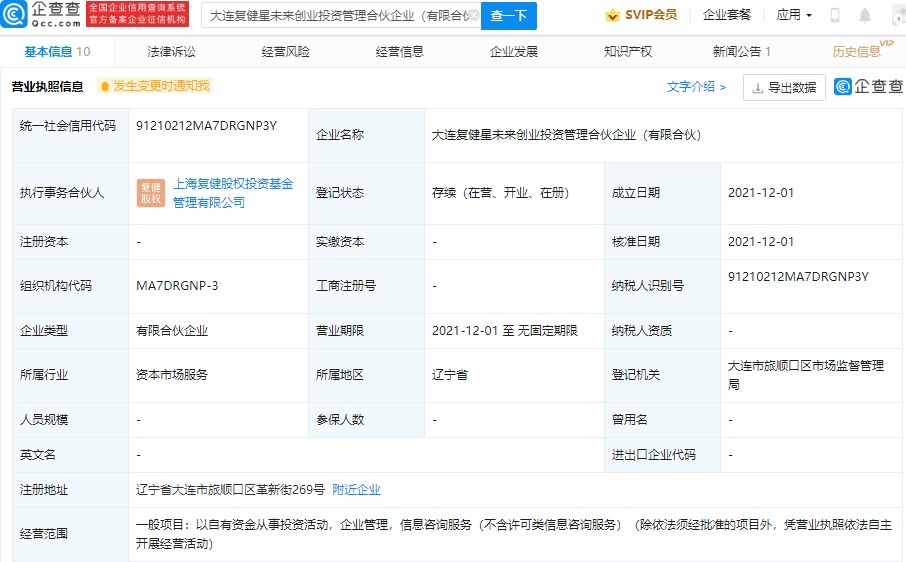This screenshot has height=562, width=906.
Task: Open 企业套餐 link
Action: tap(727, 15)
